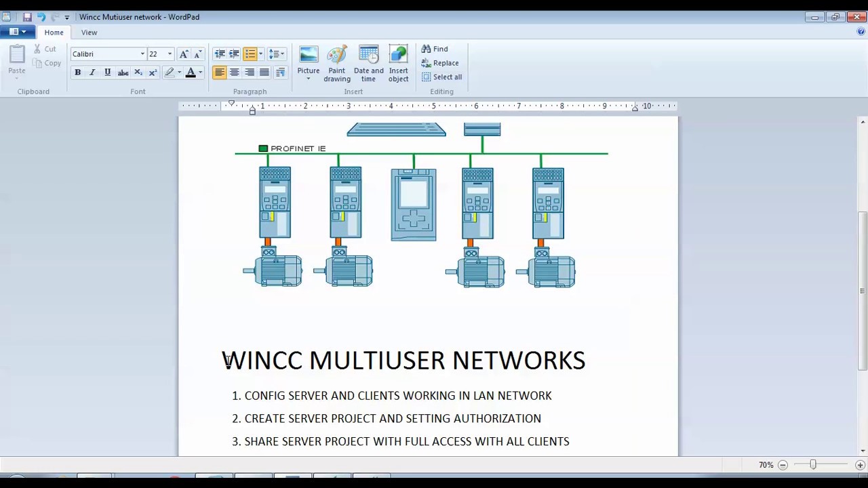Select Justify alignment
Screen dimensions: 868x488
(x=264, y=73)
